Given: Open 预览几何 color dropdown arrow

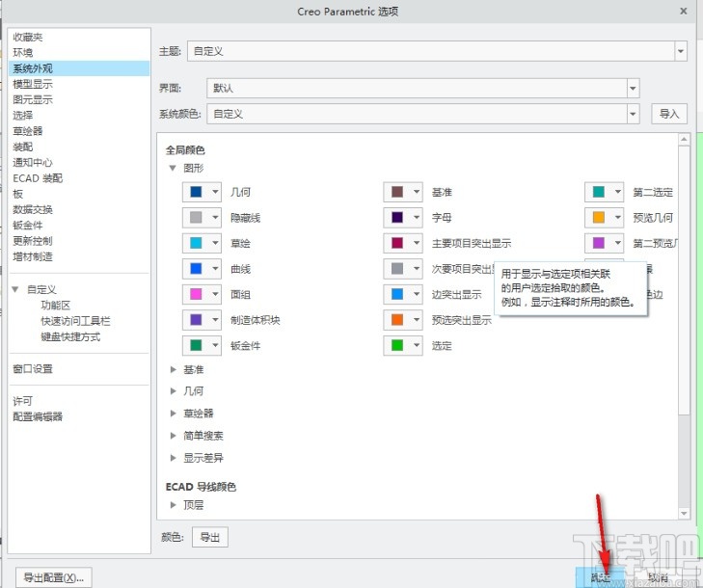Looking at the screenshot, I should [x=618, y=217].
